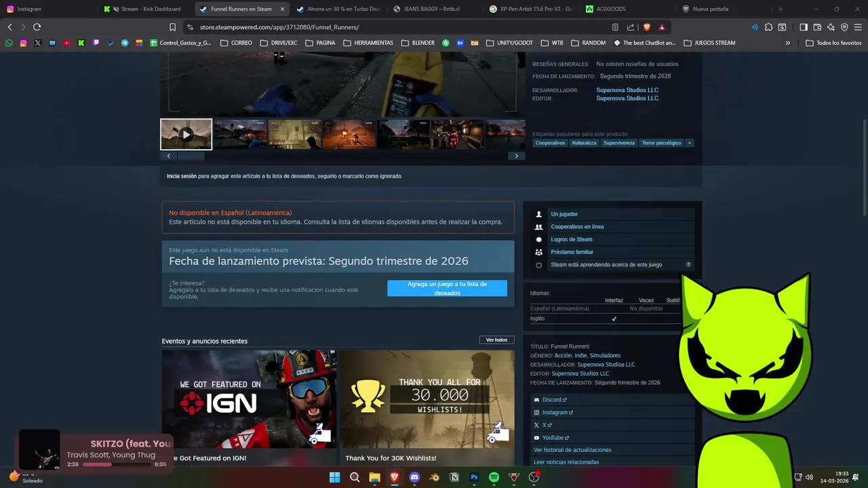Viewport: 868px width, 488px height.
Task: Open the Instagram bookmark icon
Action: pos(23,43)
